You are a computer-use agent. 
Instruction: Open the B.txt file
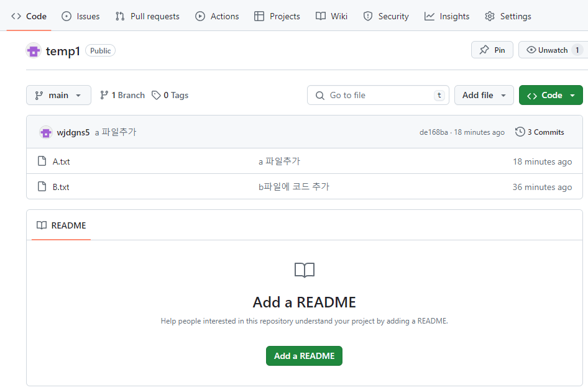pyautogui.click(x=61, y=187)
